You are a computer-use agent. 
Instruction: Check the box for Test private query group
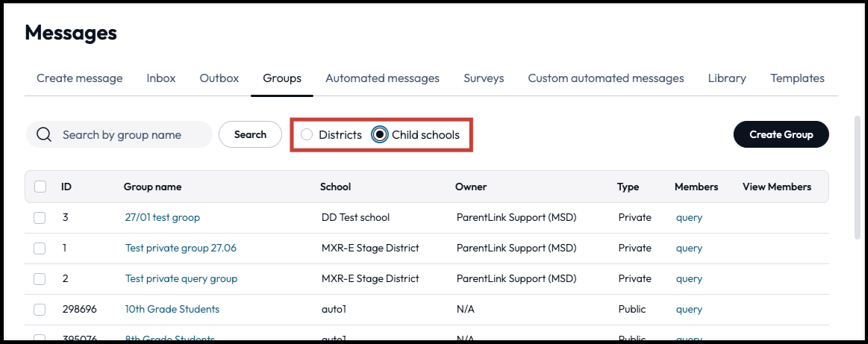pos(40,279)
